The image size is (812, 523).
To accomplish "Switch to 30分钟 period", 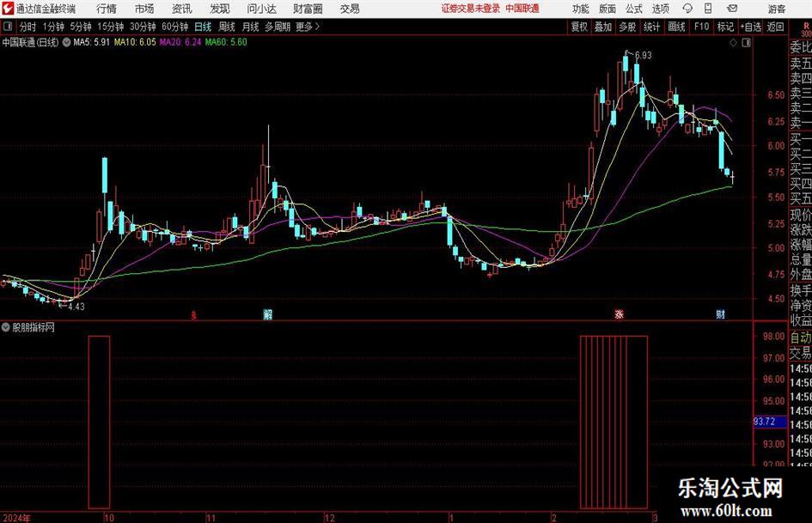I will [143, 27].
